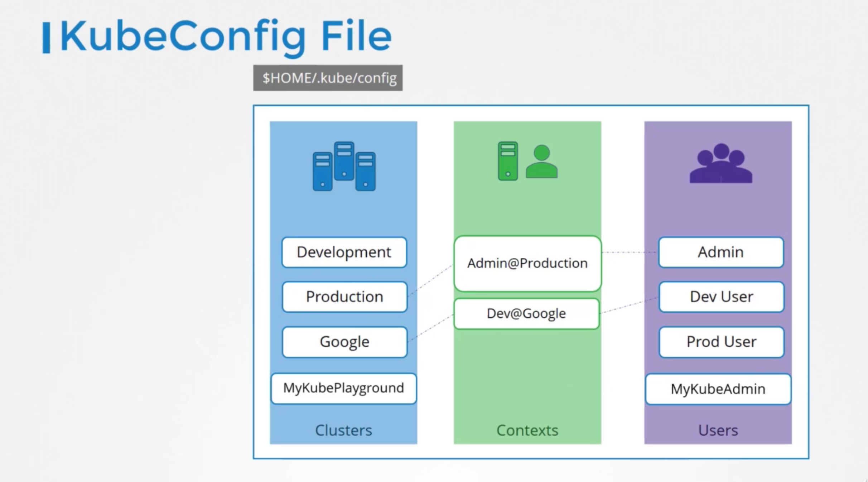
Task: Choose the MyKubeAdmin user box
Action: point(718,389)
